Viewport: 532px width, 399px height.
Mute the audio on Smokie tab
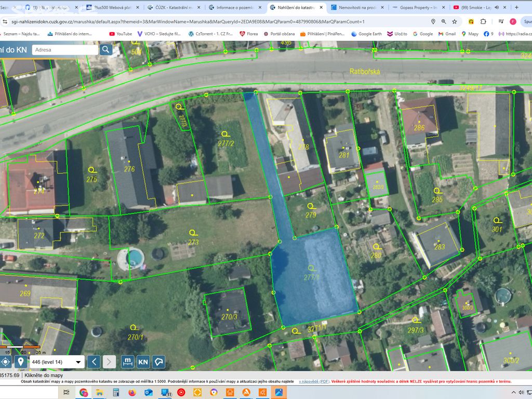point(497,7)
